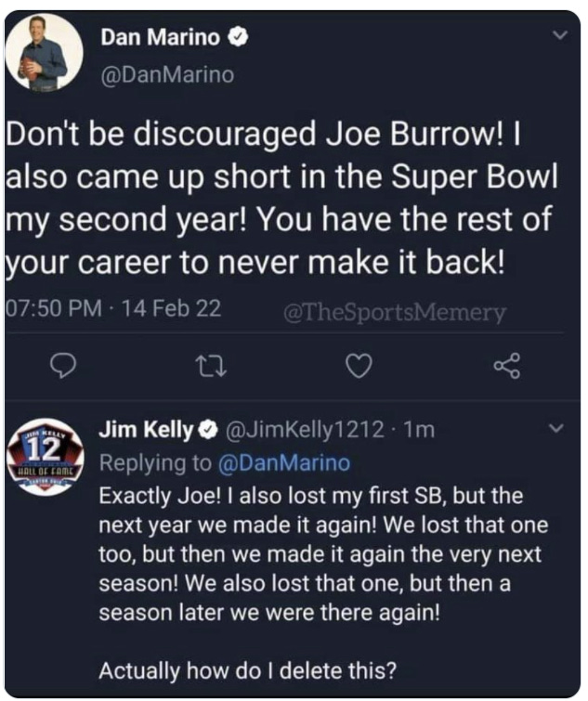Screen dimensions: 588x701
Task: Click the share icon under the tweet
Action: (x=507, y=368)
